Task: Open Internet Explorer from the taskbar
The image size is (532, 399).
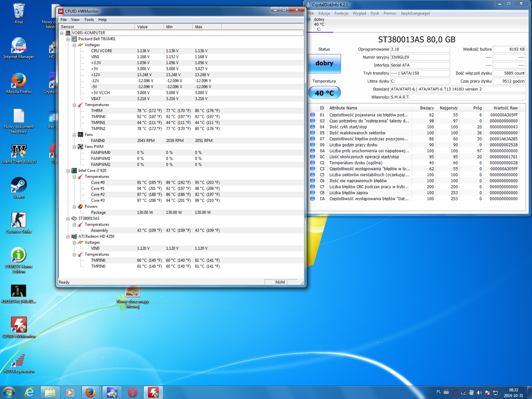Action: 30,392
